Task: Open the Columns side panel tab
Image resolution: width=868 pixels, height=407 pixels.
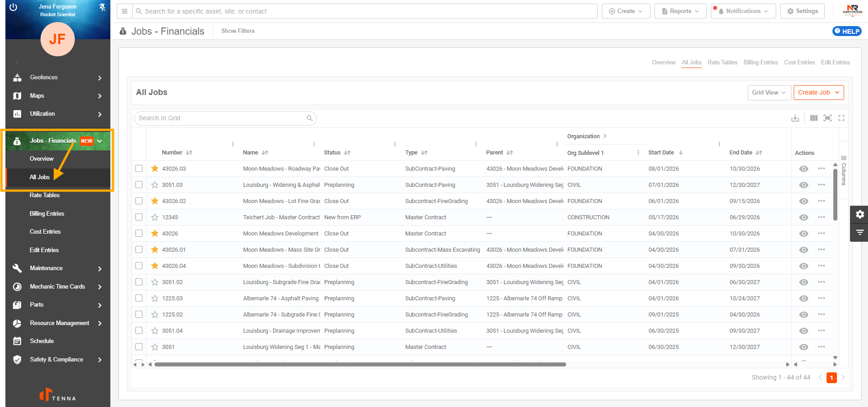Action: [844, 171]
